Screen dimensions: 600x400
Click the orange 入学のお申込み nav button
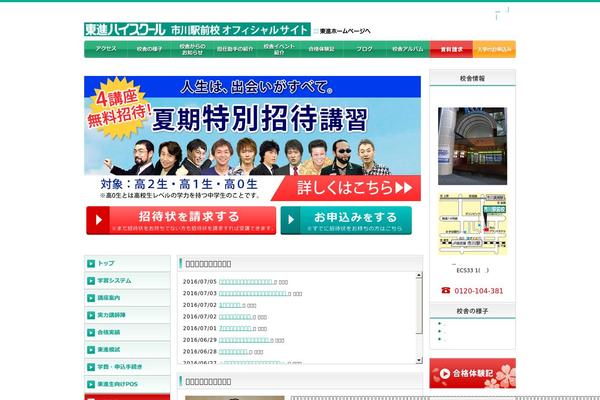point(494,49)
